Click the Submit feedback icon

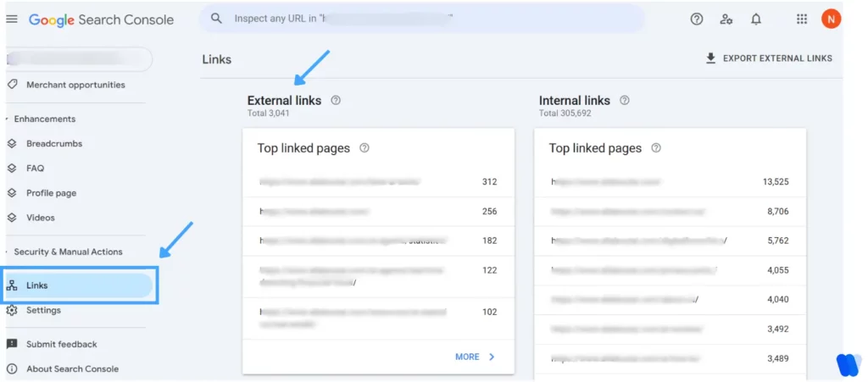click(12, 344)
